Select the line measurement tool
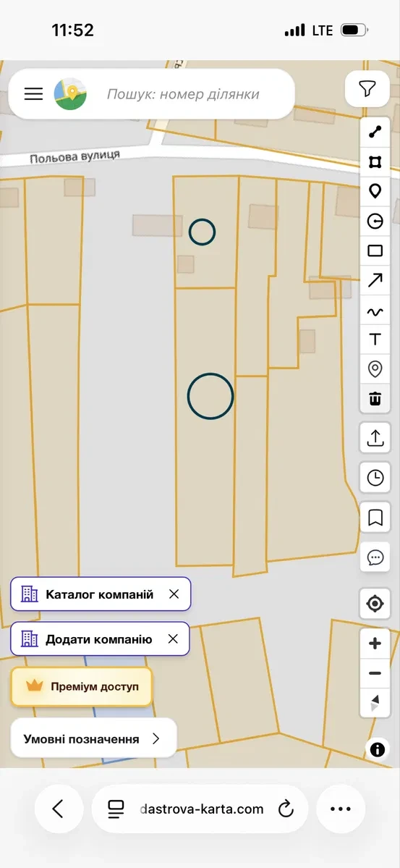 pos(375,132)
